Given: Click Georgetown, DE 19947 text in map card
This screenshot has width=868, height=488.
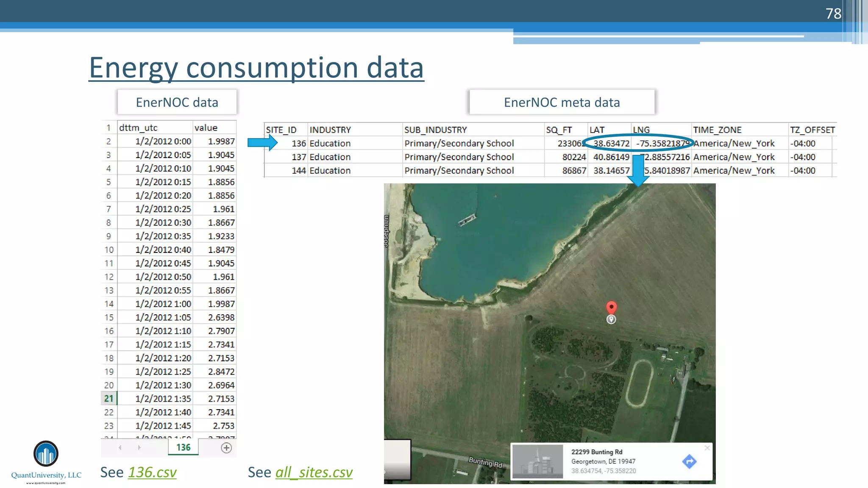Looking at the screenshot, I should 603,461.
